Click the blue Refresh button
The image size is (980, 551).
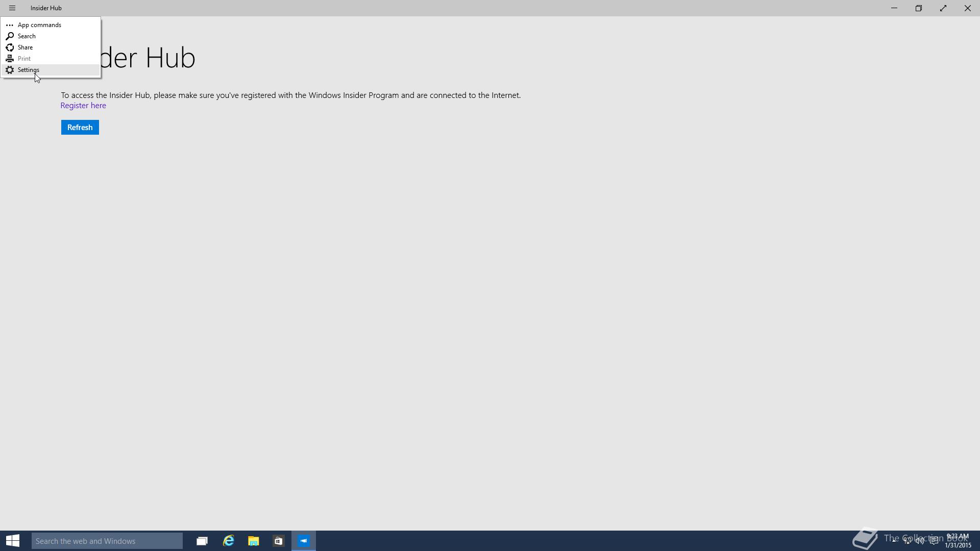pos(80,128)
